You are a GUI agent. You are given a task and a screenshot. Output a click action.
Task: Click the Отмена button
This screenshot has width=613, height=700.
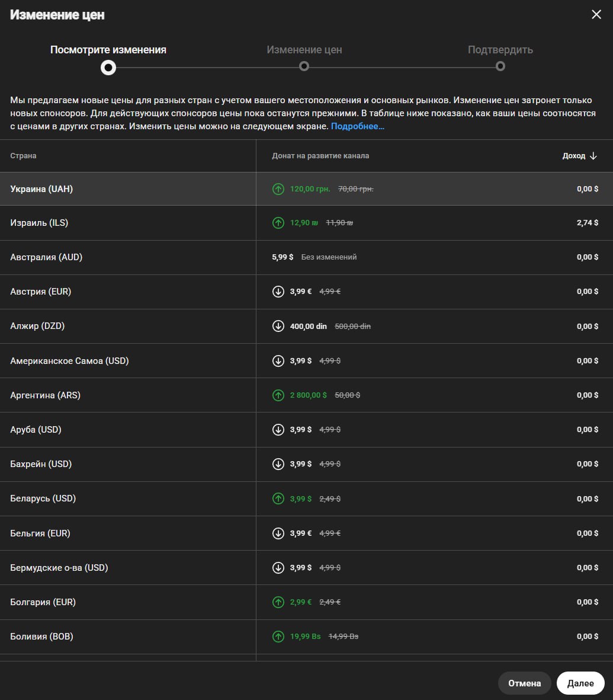524,683
